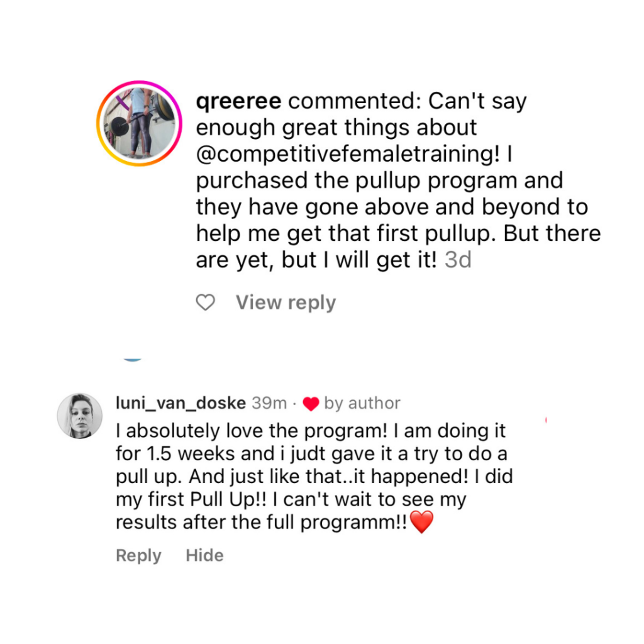The width and height of the screenshot is (644, 644).
Task: Click the partially visible blue avatar
Action: coord(132,358)
